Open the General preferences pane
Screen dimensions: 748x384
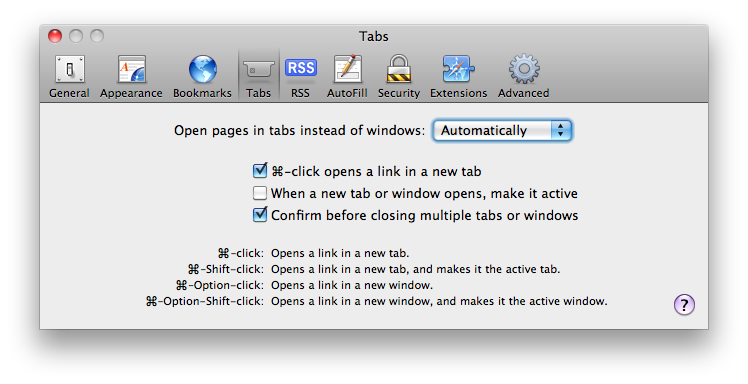[70, 76]
